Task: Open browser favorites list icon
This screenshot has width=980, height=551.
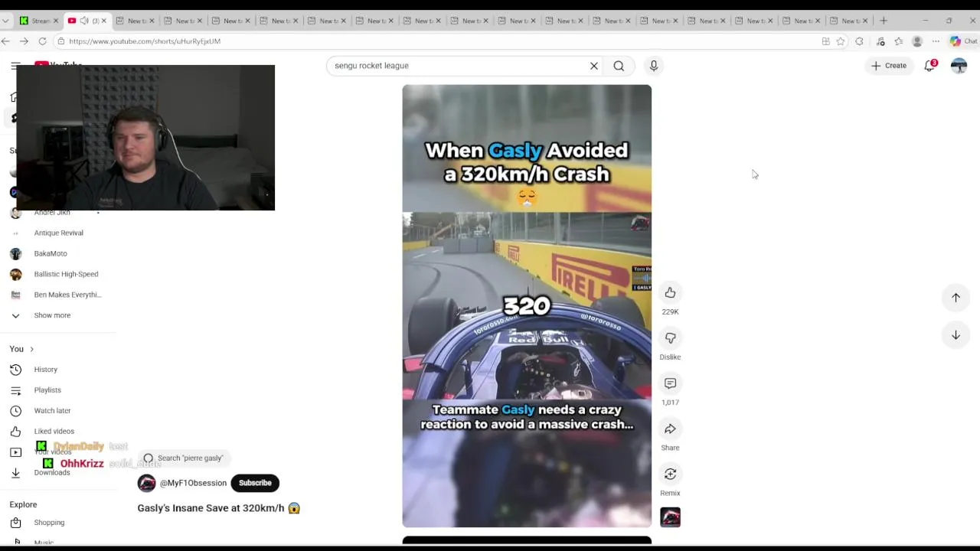Action: coord(899,41)
